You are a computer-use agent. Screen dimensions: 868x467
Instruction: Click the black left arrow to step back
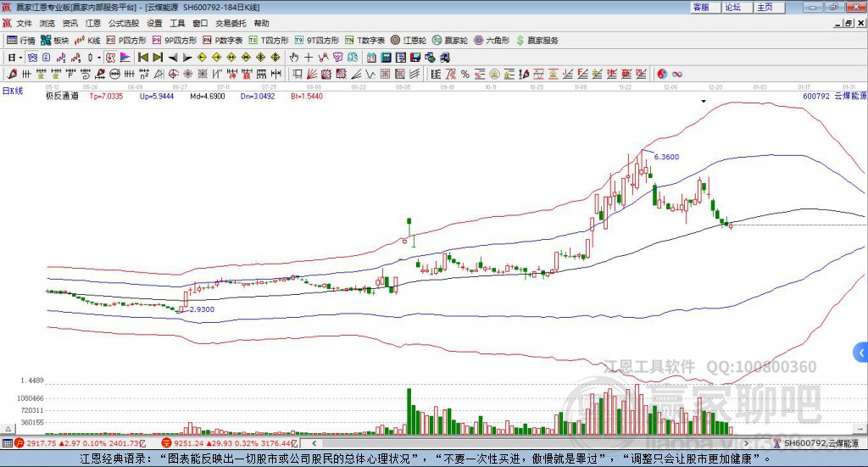coord(173,58)
